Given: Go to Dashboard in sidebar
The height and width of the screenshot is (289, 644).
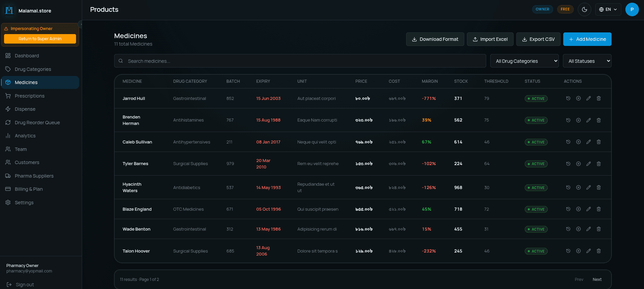Looking at the screenshot, I should [x=40, y=56].
